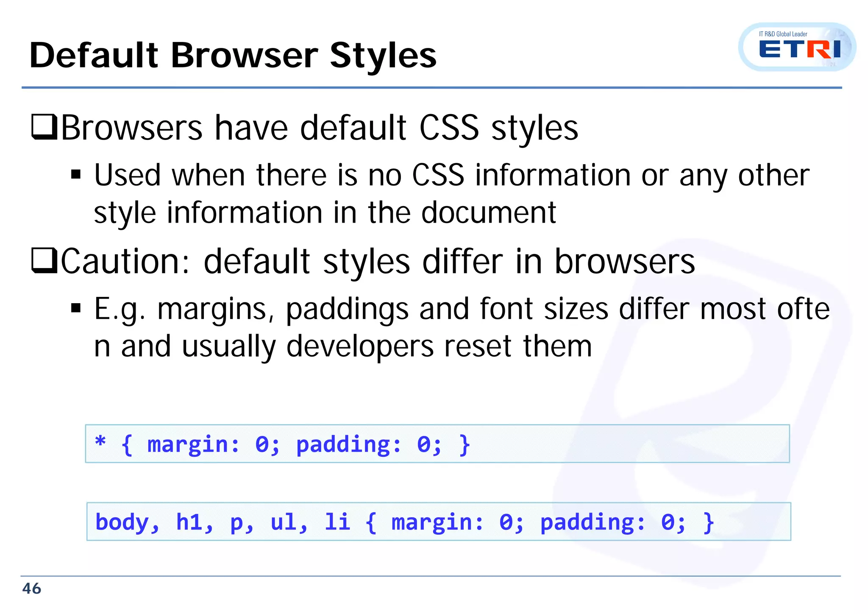Click the 'body, h1, p, ul, li' code box

tap(439, 522)
